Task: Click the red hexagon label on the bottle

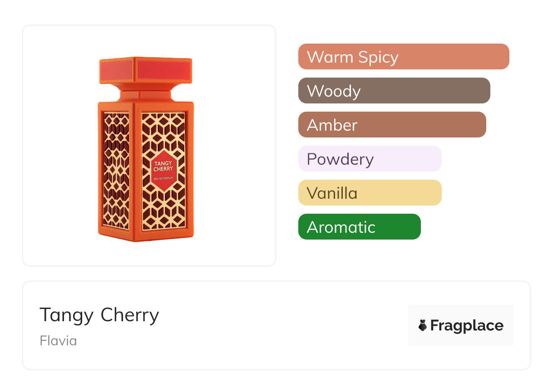Action: point(163,167)
